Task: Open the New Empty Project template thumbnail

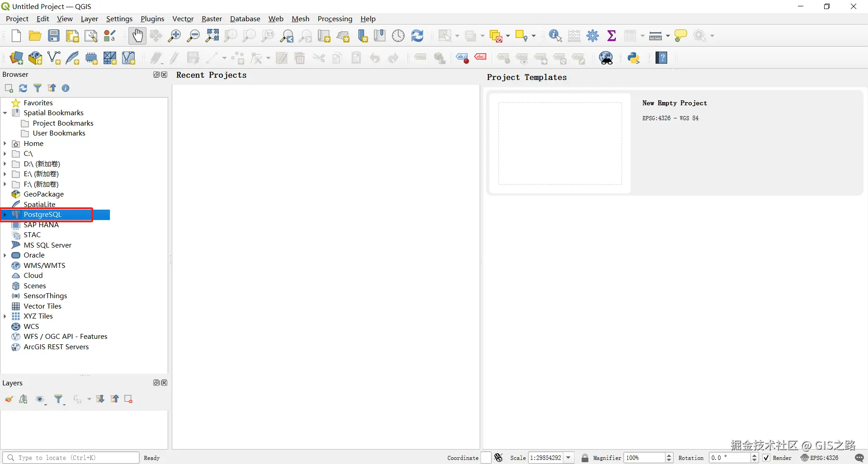Action: (560, 143)
